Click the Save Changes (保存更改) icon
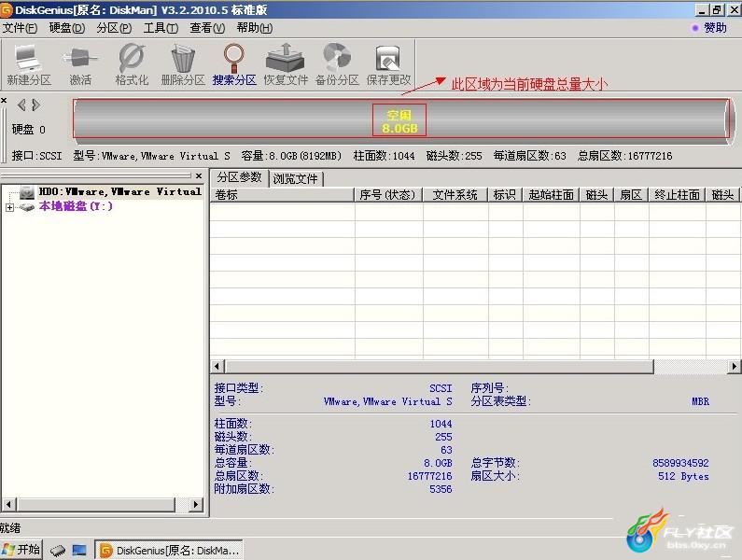The width and height of the screenshot is (742, 560). tap(388, 64)
